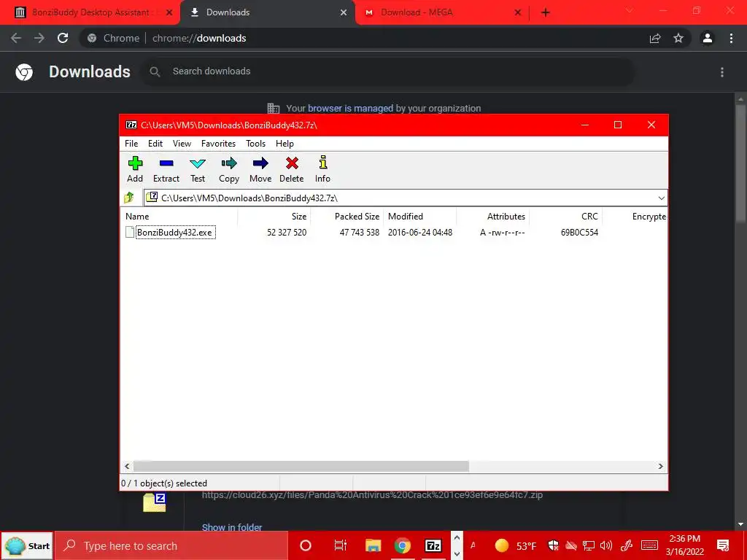Reload the Chrome downloads page
747x560 pixels.
(63, 38)
